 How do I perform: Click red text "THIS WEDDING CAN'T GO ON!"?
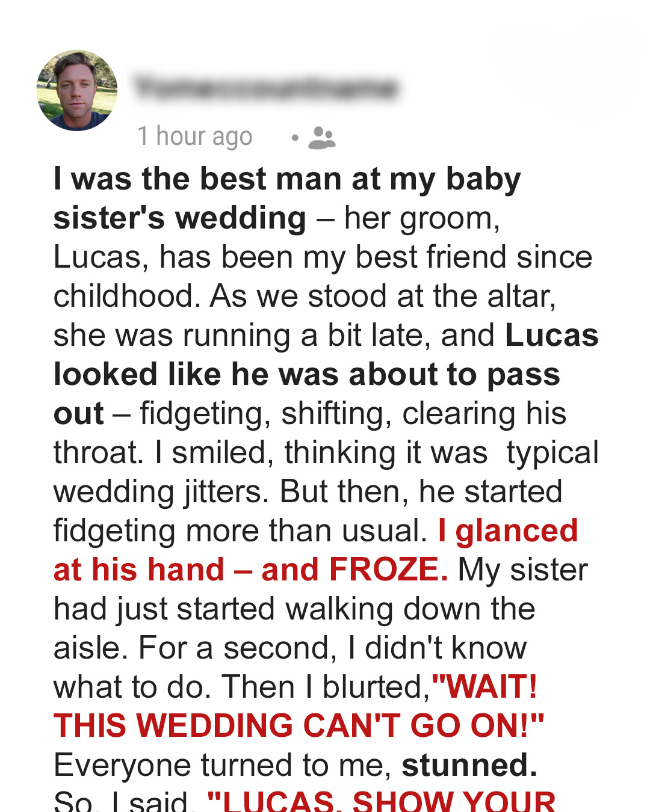click(299, 726)
